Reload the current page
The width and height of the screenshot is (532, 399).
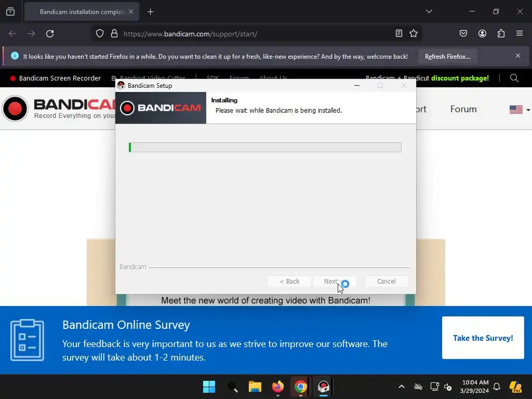(50, 34)
